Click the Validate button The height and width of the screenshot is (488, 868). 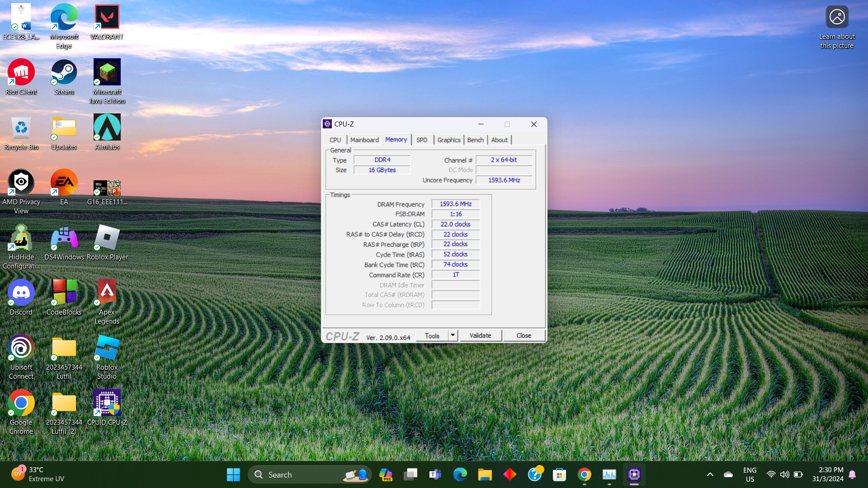click(x=480, y=335)
